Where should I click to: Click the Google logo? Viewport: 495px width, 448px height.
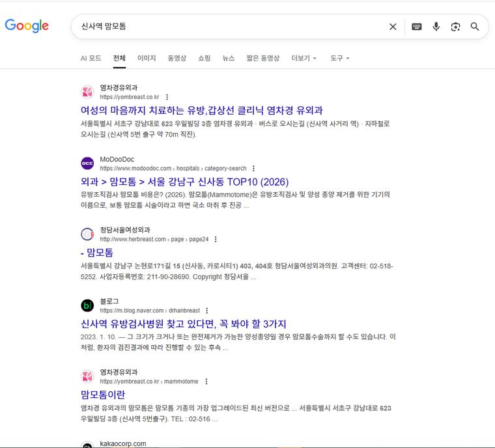(27, 25)
